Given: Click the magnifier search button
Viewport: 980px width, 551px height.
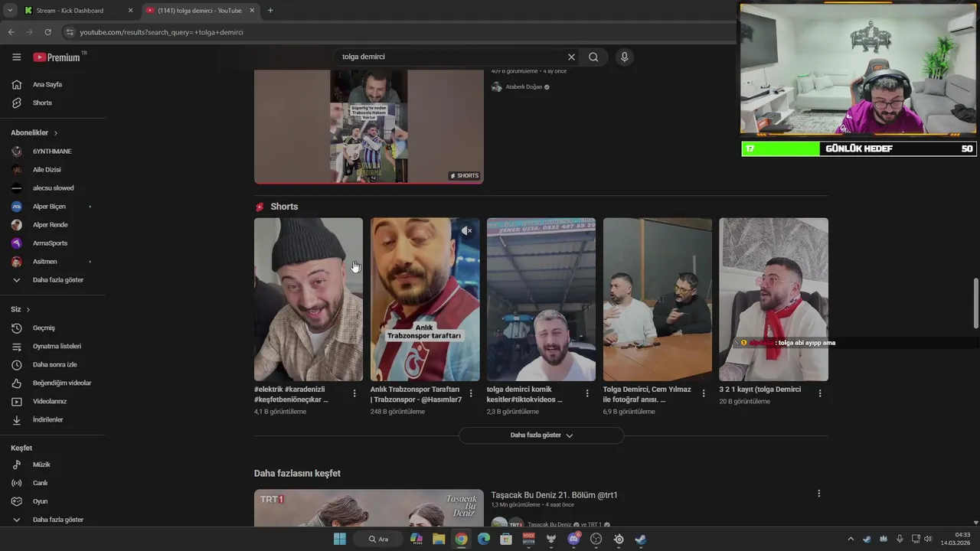Looking at the screenshot, I should 593,57.
